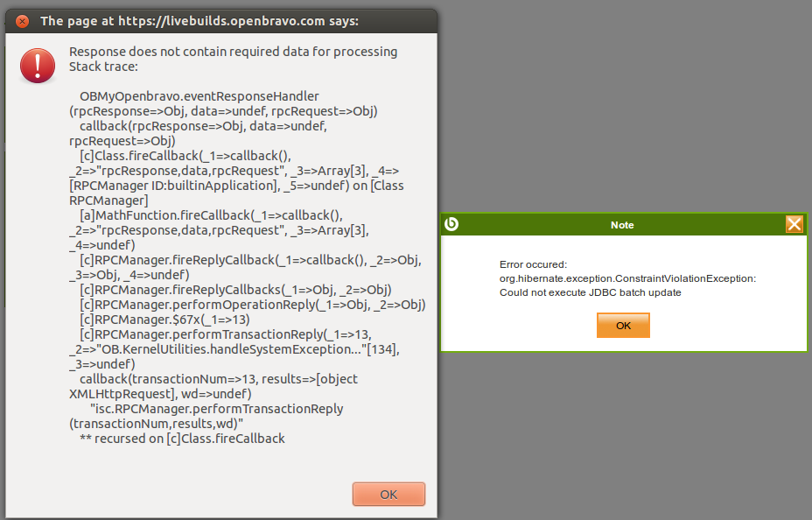This screenshot has height=520, width=812.
Task: Click the Openbravo logo in Note header
Action: coord(451,224)
